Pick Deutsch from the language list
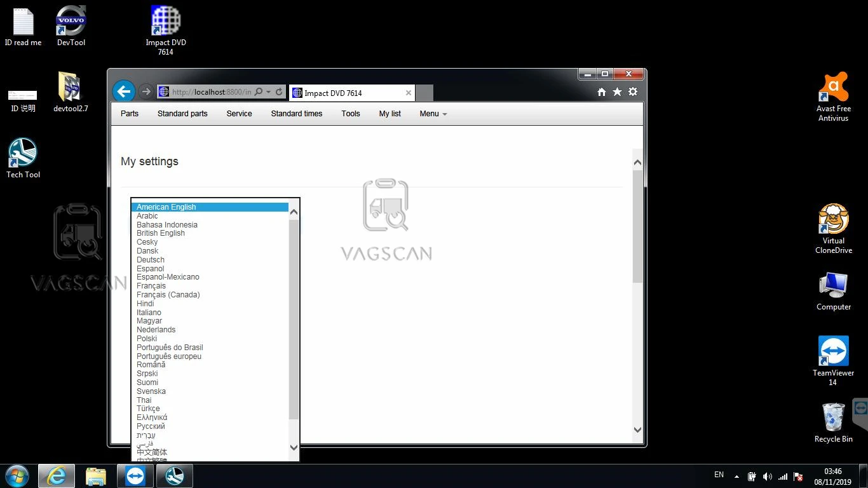The image size is (868, 488). coord(210,260)
